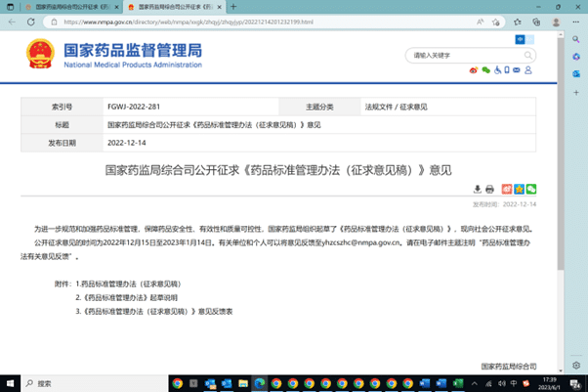Click the scrollbar down arrow
588x392 pixels.
coord(561,370)
